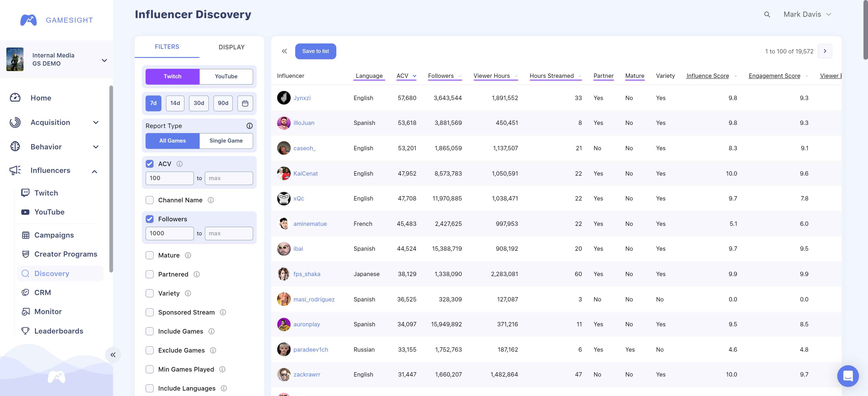Open Twitch influencers page
The image size is (868, 396).
tap(46, 193)
